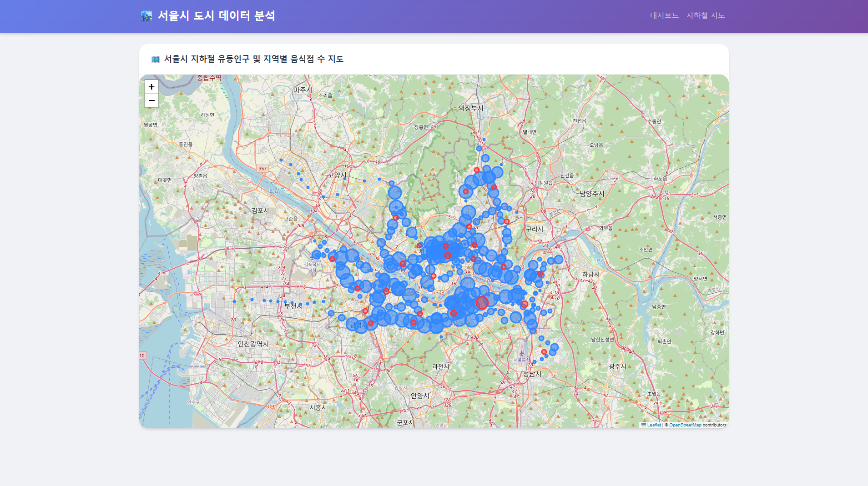This screenshot has height=486, width=868.
Task: Click the 광주시 label on the map
Action: 617,366
